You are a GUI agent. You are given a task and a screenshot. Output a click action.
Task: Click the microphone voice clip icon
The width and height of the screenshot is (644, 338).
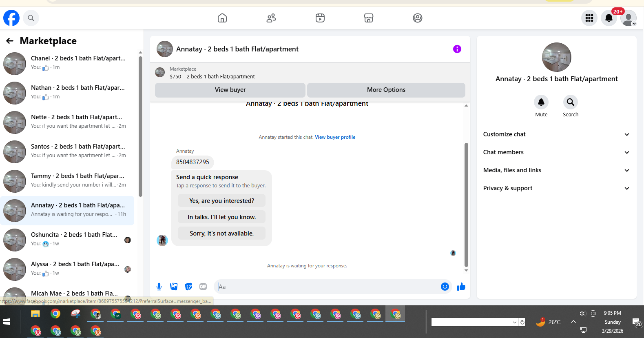[159, 287]
